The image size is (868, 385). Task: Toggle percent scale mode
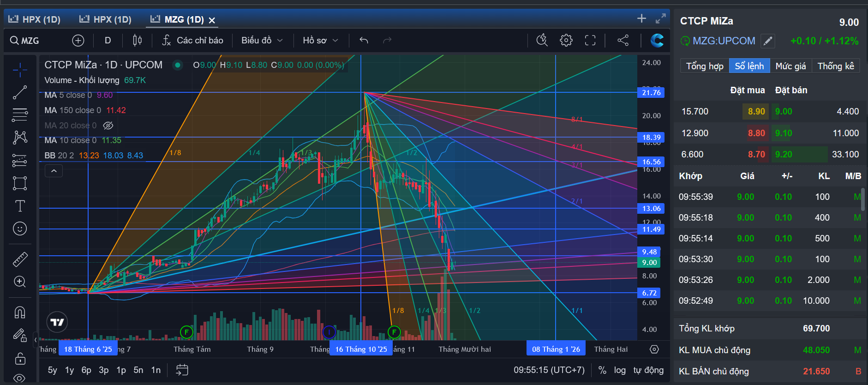tap(602, 370)
